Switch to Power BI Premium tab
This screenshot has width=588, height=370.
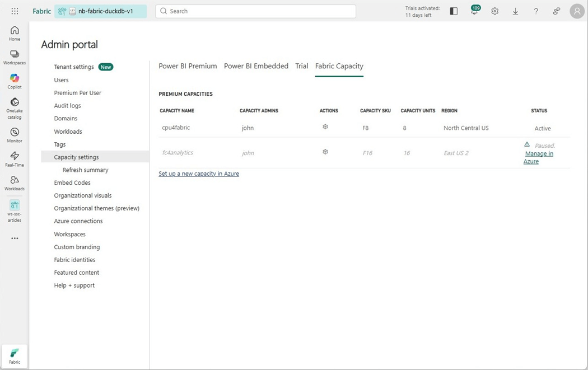point(188,66)
